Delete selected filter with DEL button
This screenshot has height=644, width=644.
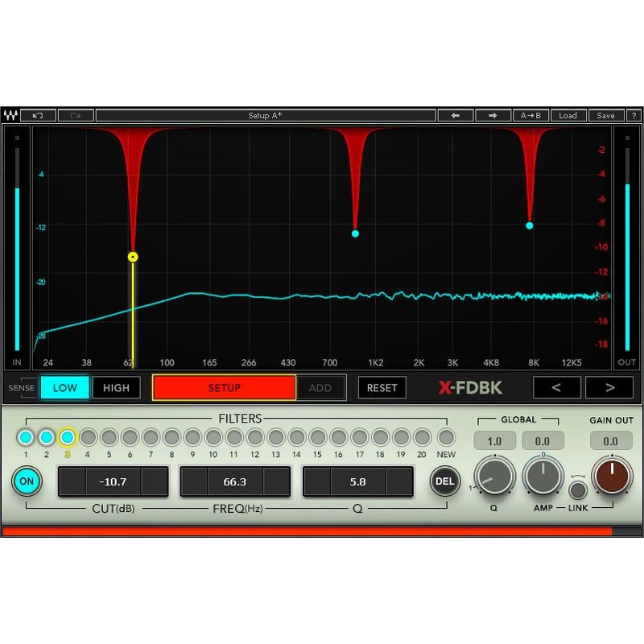click(444, 481)
